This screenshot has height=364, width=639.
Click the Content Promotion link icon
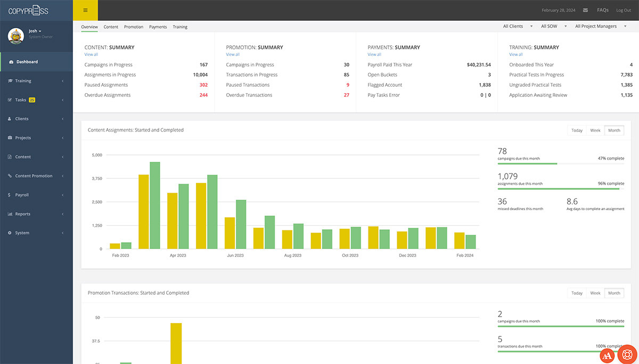tap(10, 176)
